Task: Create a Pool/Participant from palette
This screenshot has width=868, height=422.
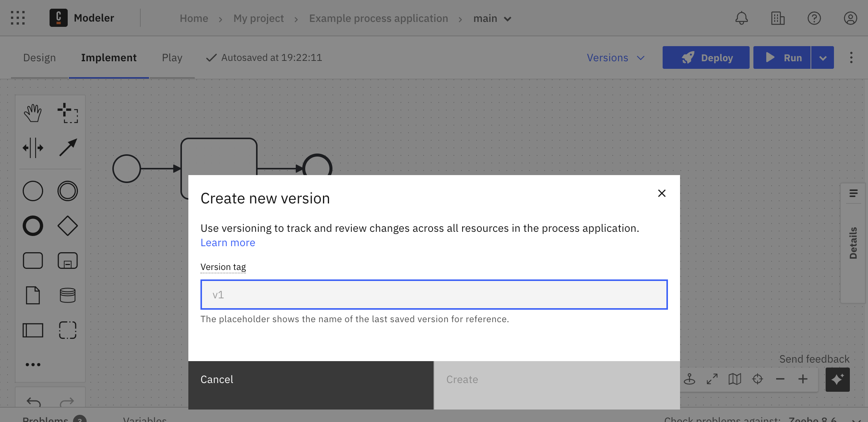Action: [33, 330]
